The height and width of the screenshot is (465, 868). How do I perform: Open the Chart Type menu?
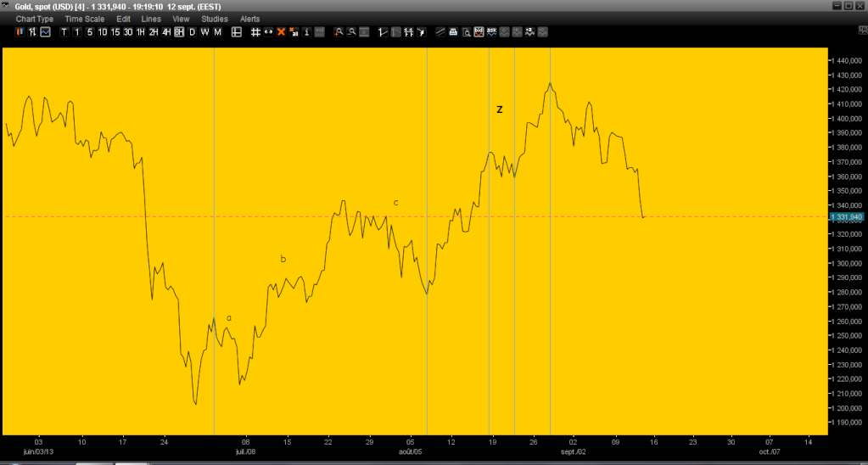coord(35,19)
